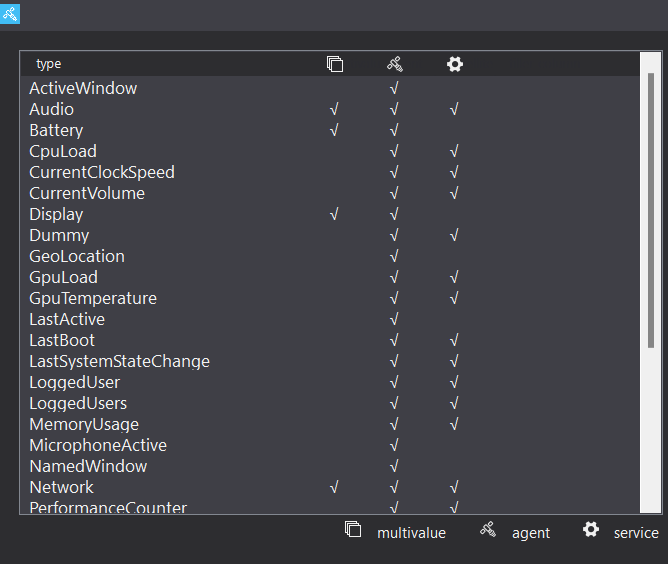
Task: Click the service gear legend icon
Action: point(591,529)
